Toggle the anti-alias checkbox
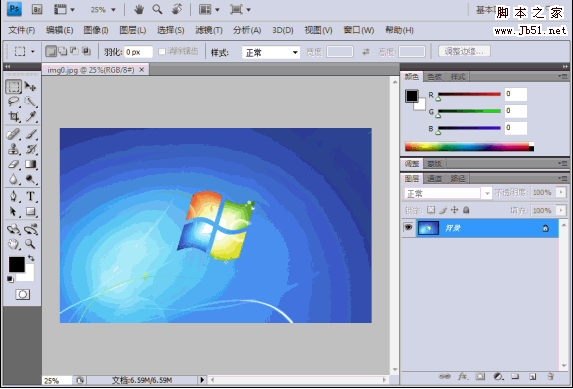The image size is (573, 389). click(162, 52)
